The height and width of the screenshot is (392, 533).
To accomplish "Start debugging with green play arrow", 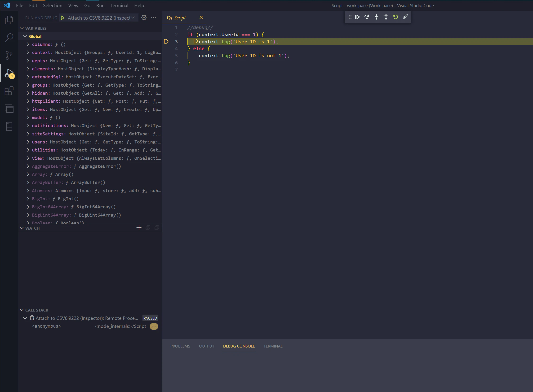I will click(x=63, y=18).
